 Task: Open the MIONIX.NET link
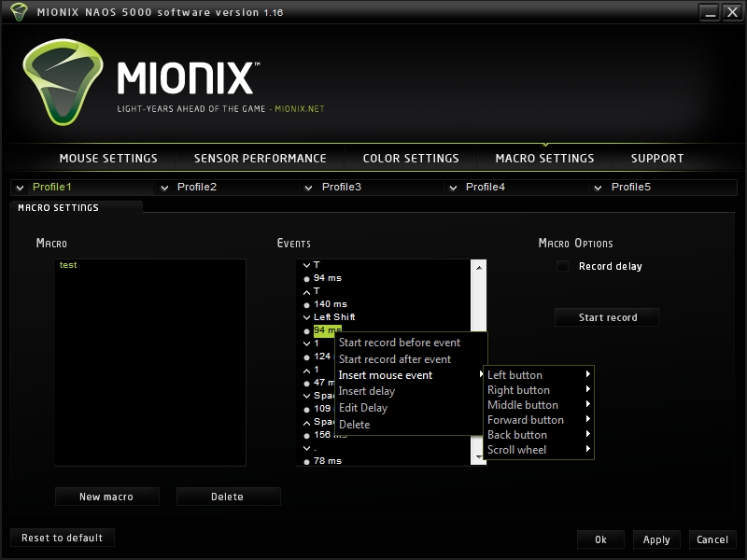click(299, 108)
